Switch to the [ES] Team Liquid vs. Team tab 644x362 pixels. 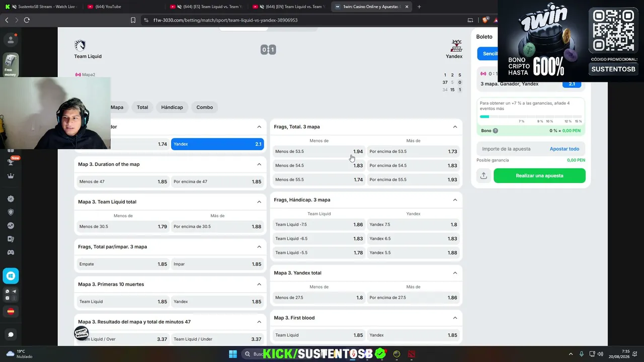(x=207, y=7)
